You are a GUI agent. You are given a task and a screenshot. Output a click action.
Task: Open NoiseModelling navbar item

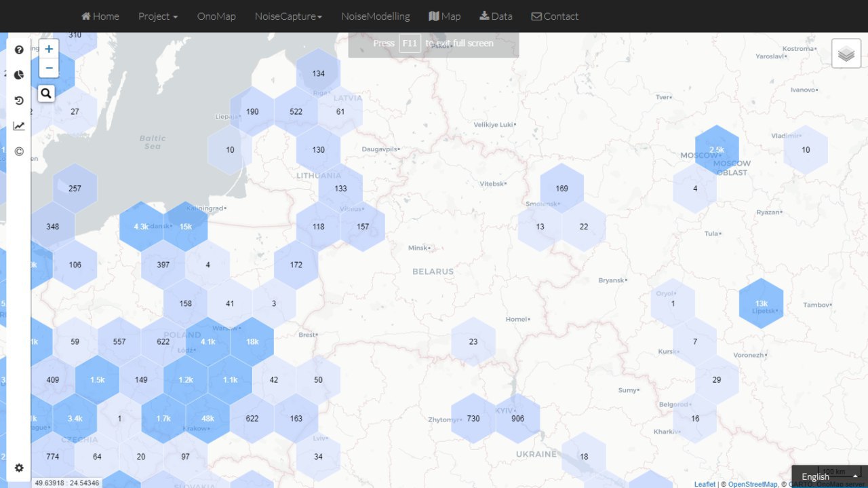[x=376, y=16]
